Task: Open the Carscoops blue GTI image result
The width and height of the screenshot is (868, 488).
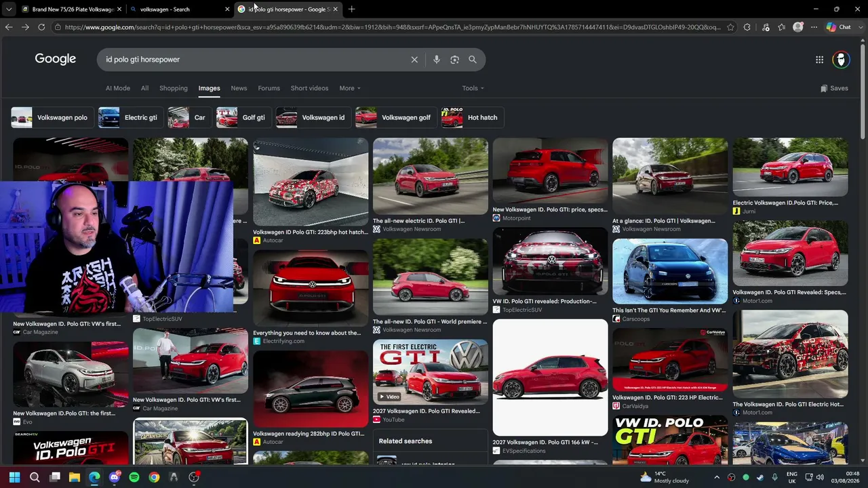Action: pyautogui.click(x=670, y=271)
